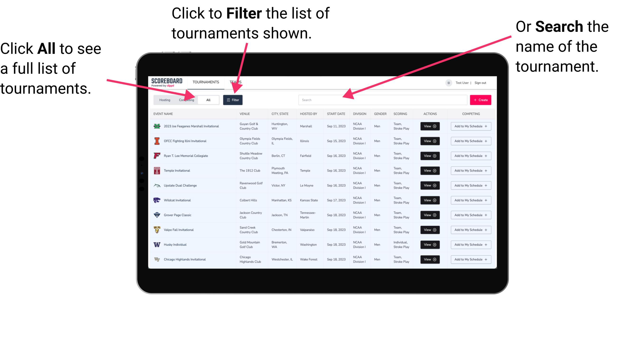Open the Filter dropdown options

[x=233, y=100]
